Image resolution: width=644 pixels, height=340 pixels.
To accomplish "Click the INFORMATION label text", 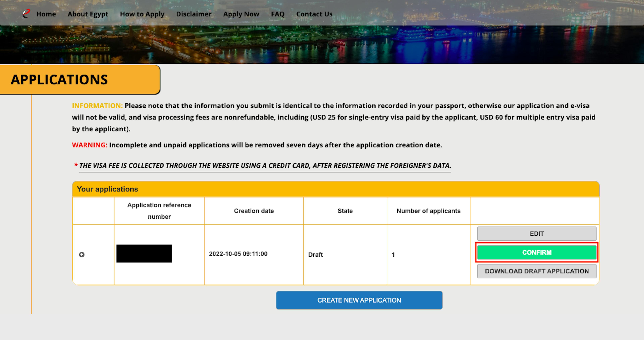I will click(x=97, y=106).
